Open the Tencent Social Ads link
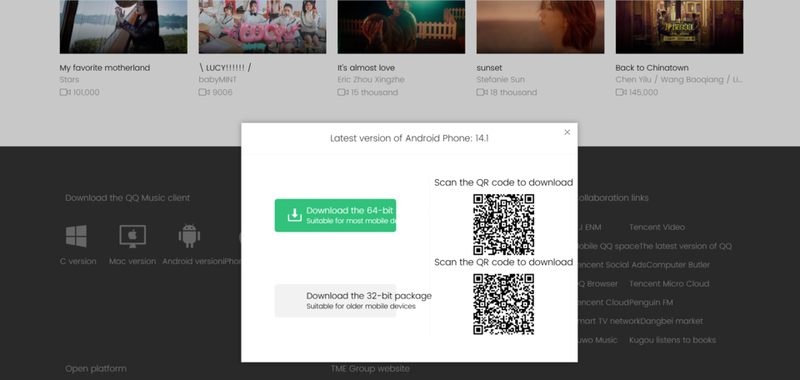The height and width of the screenshot is (380, 800). coord(612,265)
